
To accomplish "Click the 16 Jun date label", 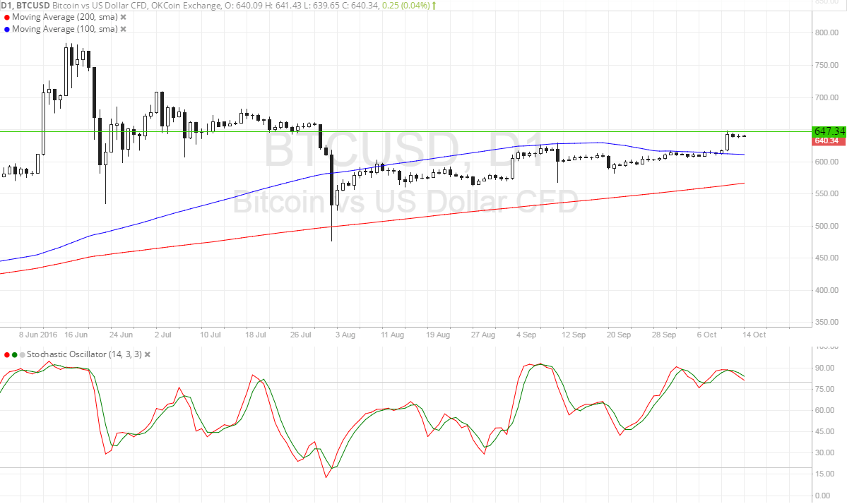I will tap(76, 335).
